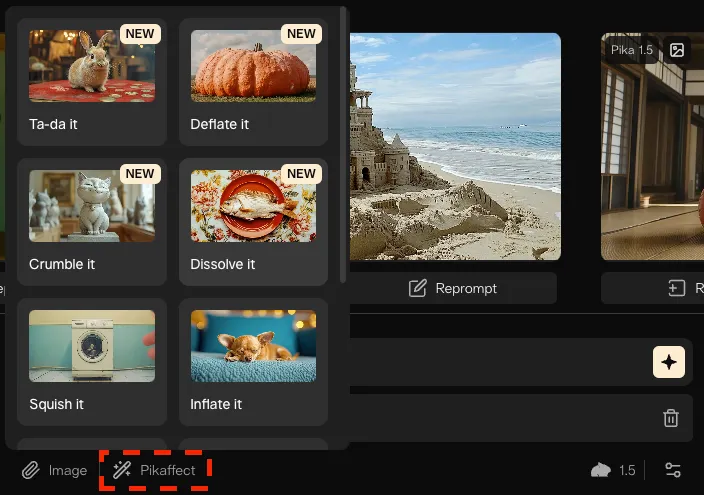
Task: Choose the Inflate it effect
Action: pos(253,362)
